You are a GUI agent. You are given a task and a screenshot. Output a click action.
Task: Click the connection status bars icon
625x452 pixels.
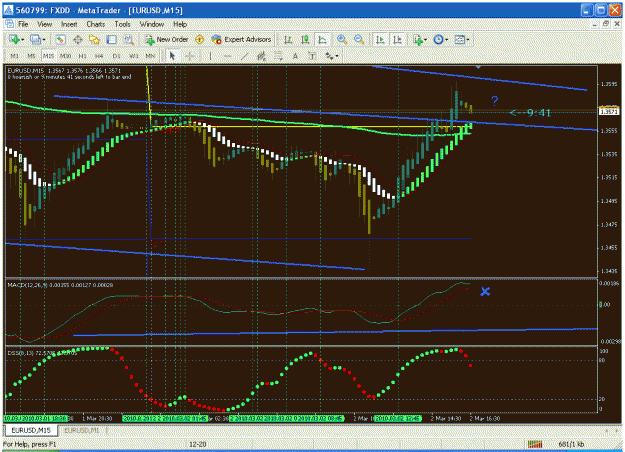tap(535, 444)
